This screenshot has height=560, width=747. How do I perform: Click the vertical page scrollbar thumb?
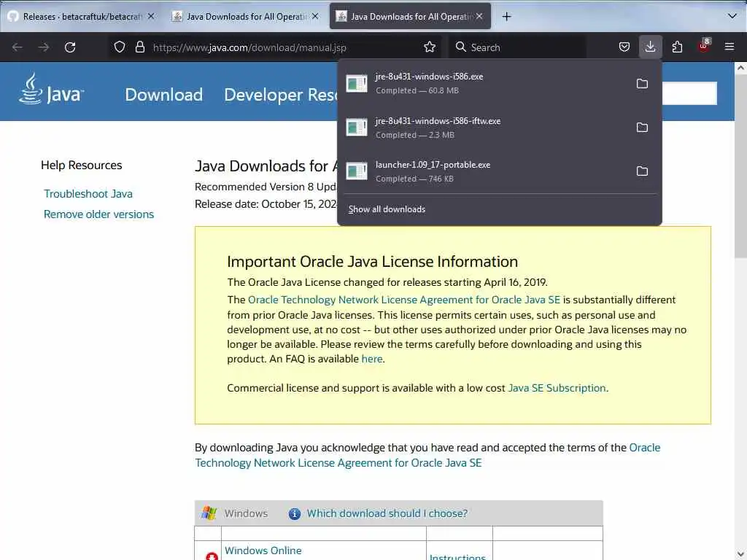click(740, 166)
